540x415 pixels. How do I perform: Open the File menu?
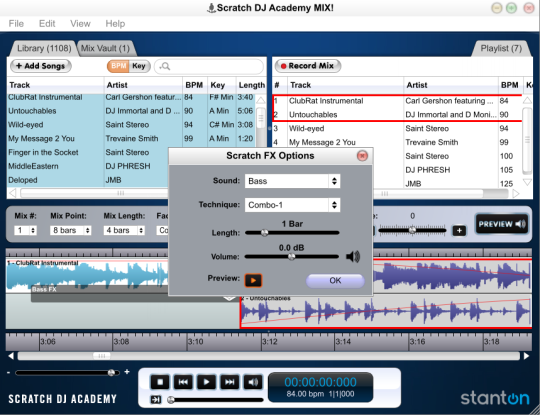[16, 24]
